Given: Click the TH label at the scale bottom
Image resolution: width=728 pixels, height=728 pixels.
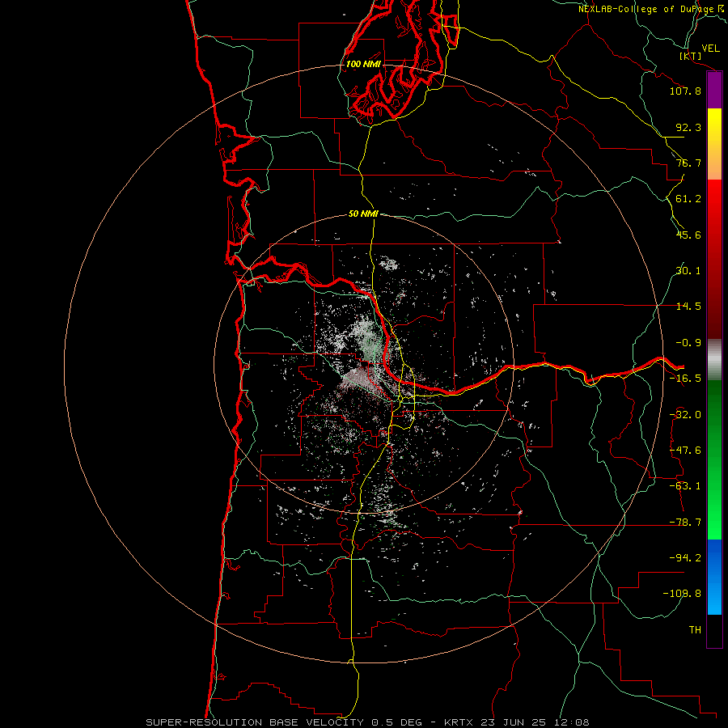Looking at the screenshot, I should pos(695,630).
